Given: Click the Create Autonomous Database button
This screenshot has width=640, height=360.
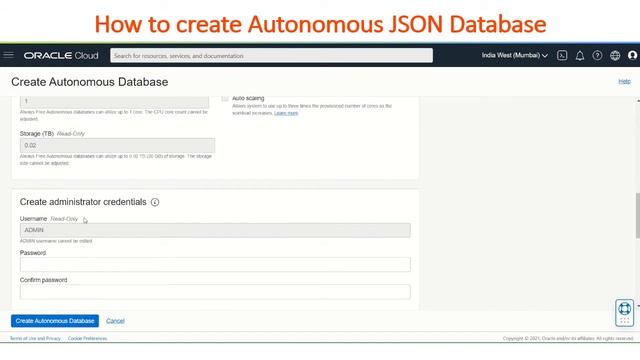Looking at the screenshot, I should (55, 321).
